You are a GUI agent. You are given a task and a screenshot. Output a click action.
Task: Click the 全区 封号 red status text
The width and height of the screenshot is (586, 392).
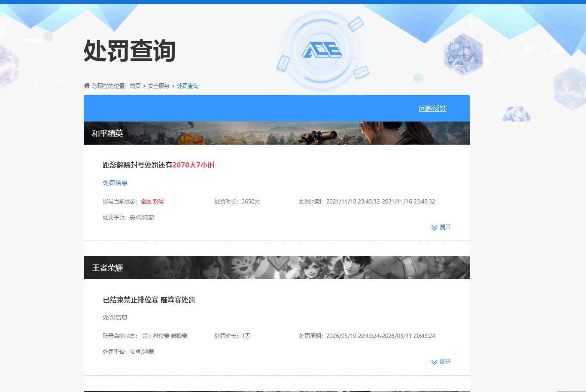153,201
